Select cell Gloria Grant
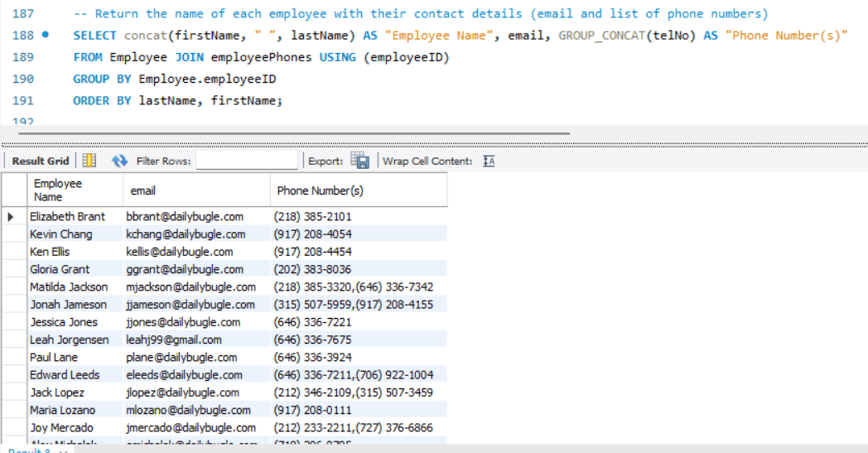Viewport: 868px width, 453px height. [75, 270]
